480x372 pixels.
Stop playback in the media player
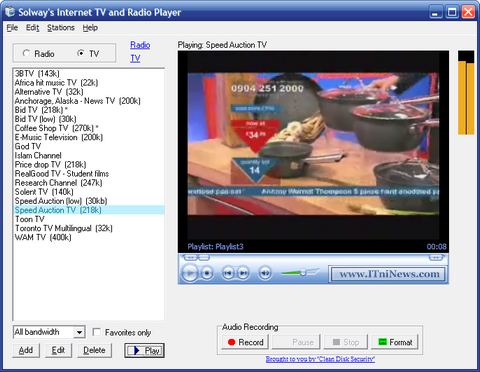tap(207, 273)
